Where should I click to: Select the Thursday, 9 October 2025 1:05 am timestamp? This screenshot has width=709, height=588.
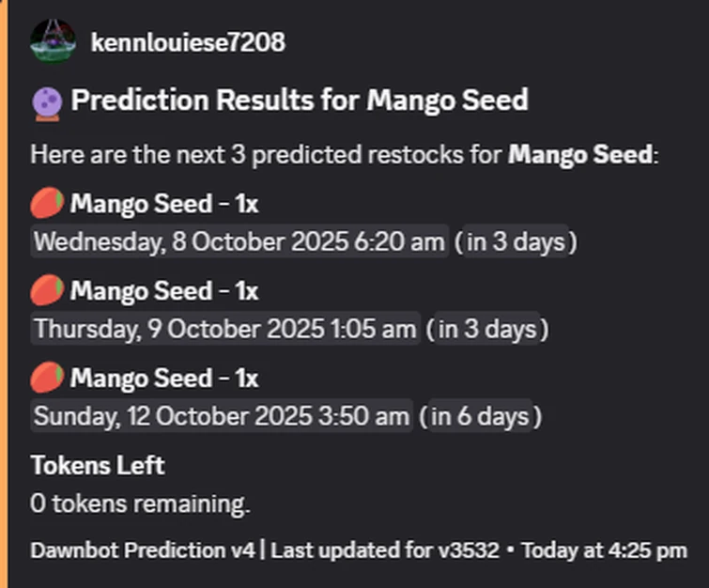coord(224,330)
